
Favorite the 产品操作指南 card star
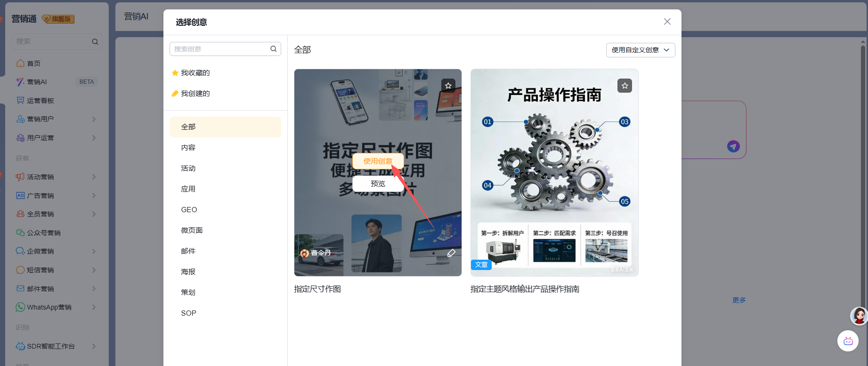click(x=625, y=86)
